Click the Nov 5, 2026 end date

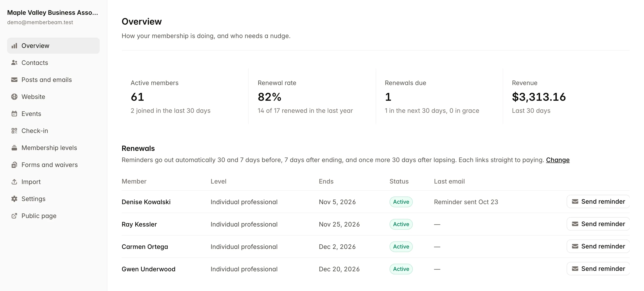point(337,202)
